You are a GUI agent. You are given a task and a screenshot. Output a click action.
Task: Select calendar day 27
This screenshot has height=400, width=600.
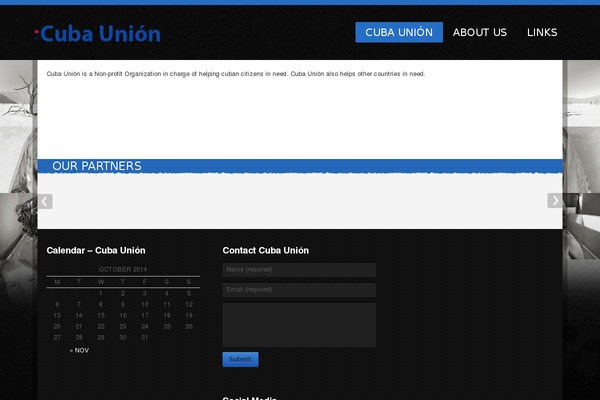coord(57,337)
